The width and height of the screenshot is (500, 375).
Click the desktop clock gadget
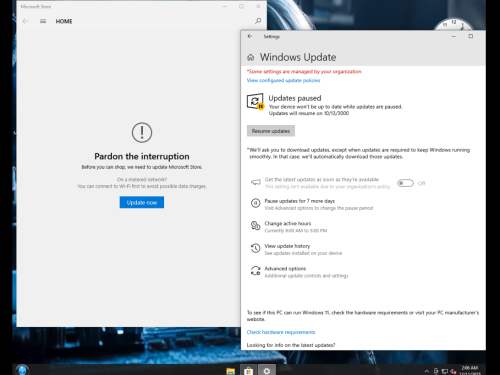point(453,24)
